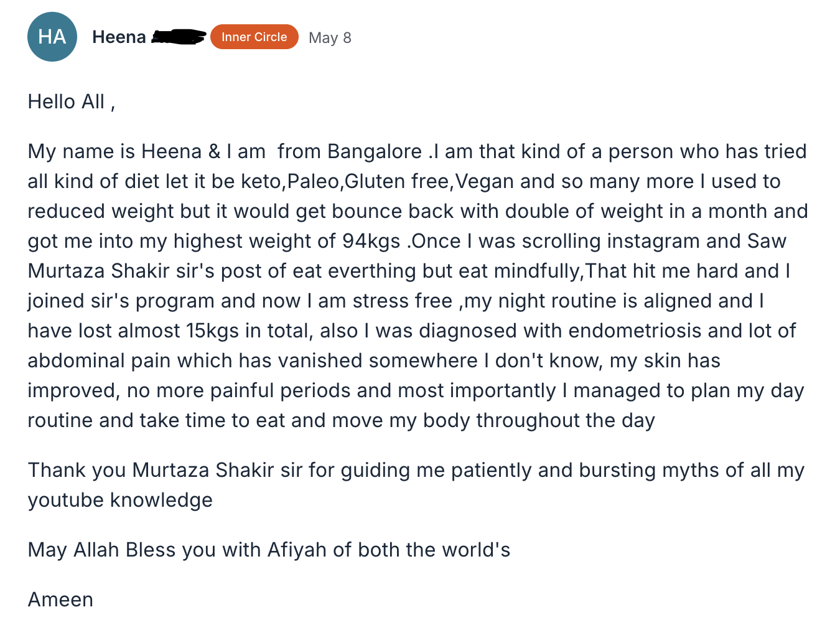
Task: Click the word "endometriosis"
Action: coord(635,331)
